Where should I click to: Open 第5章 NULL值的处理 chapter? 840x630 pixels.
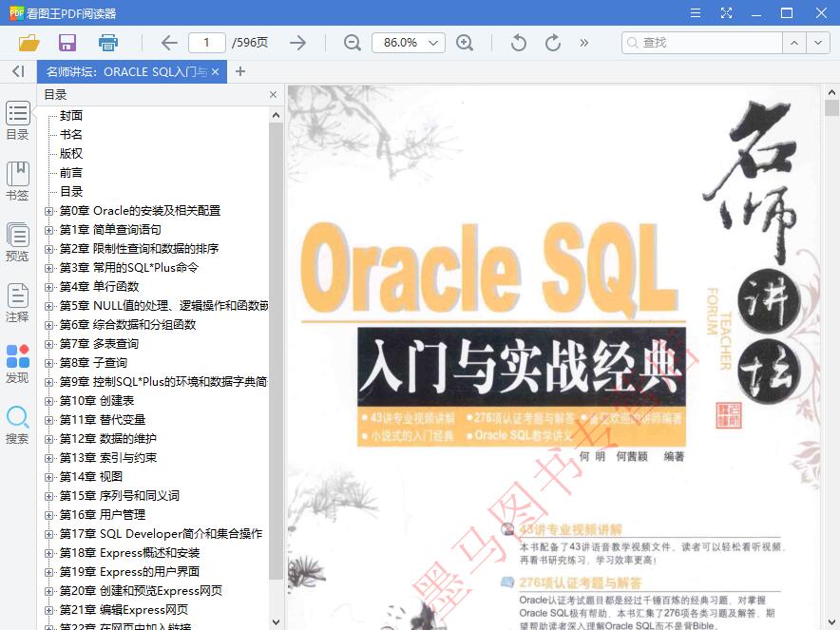tap(164, 306)
